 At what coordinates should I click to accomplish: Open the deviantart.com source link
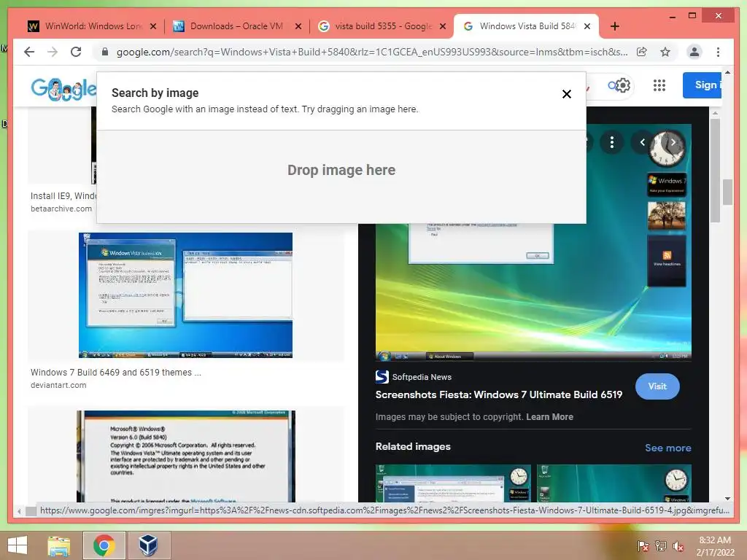point(58,385)
